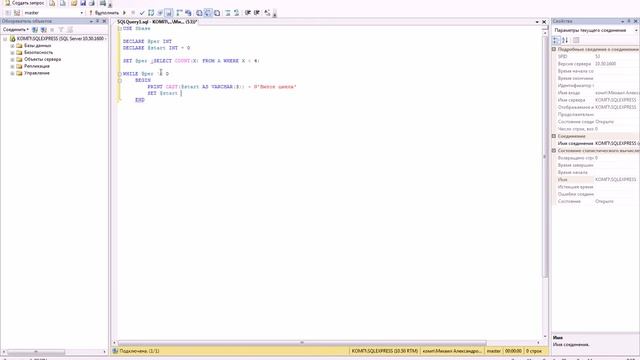The height and width of the screenshot is (360, 640).
Task: Refresh Object Explorer with the refresh icon
Action: click(70, 30)
